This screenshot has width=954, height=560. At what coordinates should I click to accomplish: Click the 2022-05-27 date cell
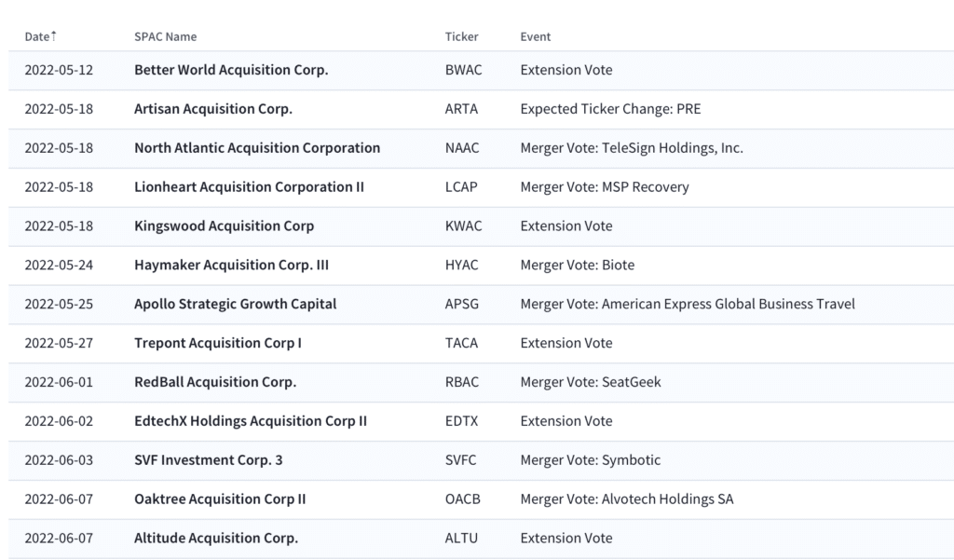pyautogui.click(x=59, y=343)
